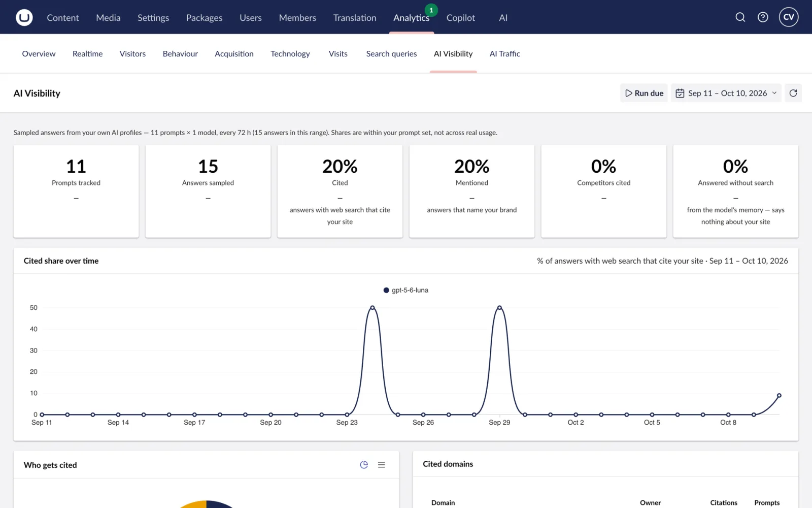Click the 20% Mentioned card
Viewport: 812px width, 508px height.
[x=472, y=192]
